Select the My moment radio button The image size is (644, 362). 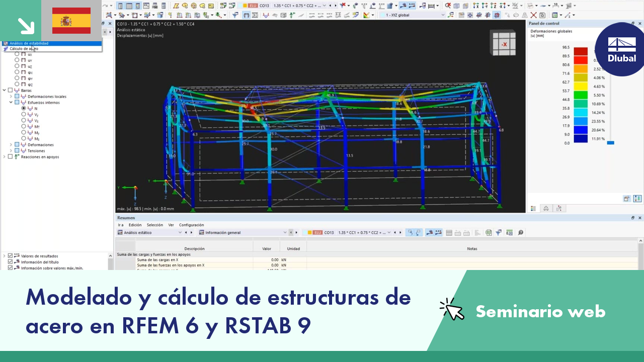[x=24, y=132]
